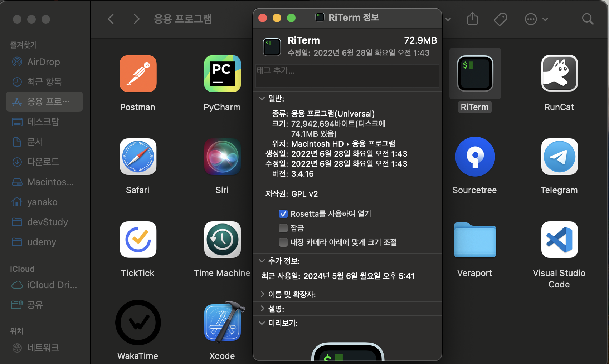Go back with Finder back arrow
This screenshot has height=364, width=609.
click(x=111, y=19)
